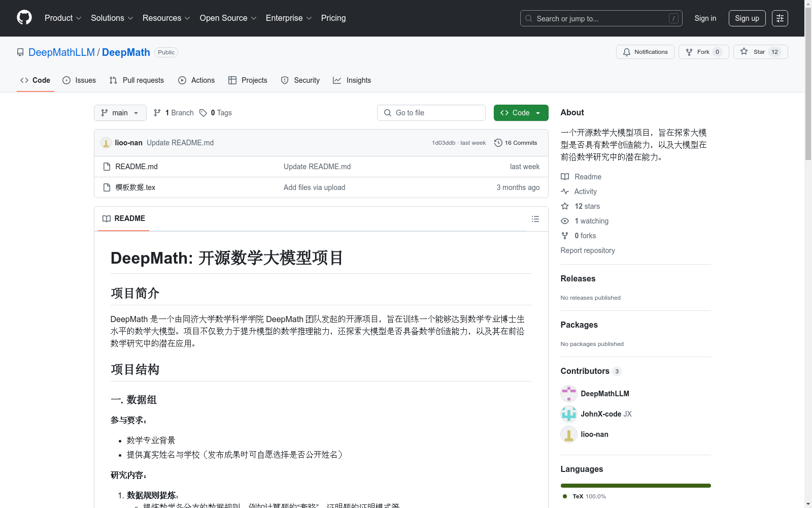Open the Releases section heading
812x508 pixels.
coord(578,278)
